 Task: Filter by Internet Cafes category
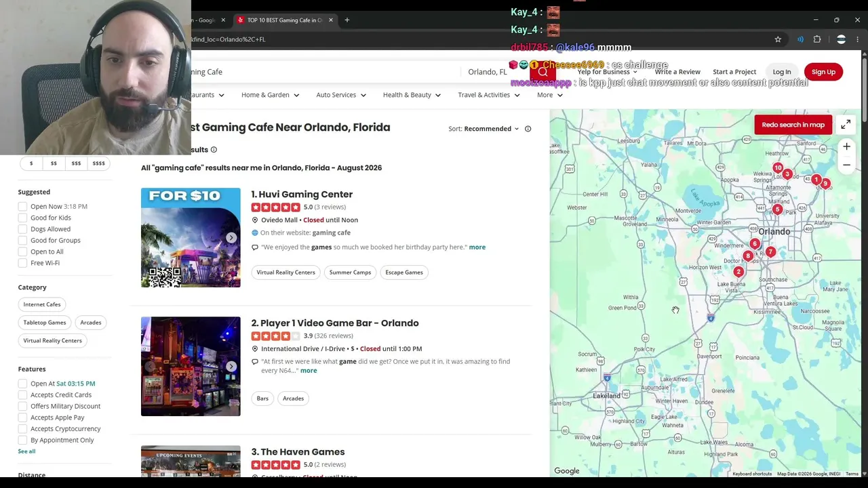[42, 305]
